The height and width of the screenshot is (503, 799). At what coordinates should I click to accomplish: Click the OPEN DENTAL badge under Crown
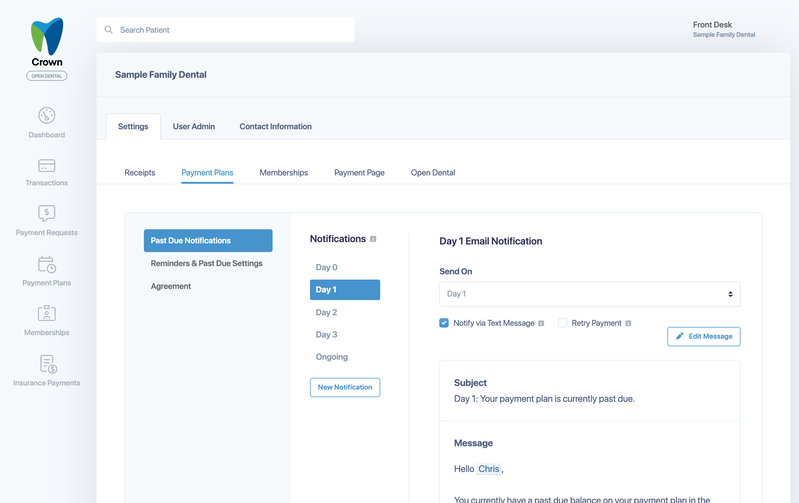(46, 76)
